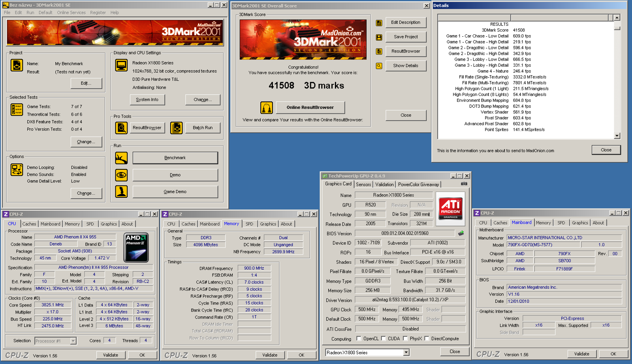The height and width of the screenshot is (364, 632).
Task: Click the GPU Name field Radeon X1800 Series
Action: click(x=393, y=195)
